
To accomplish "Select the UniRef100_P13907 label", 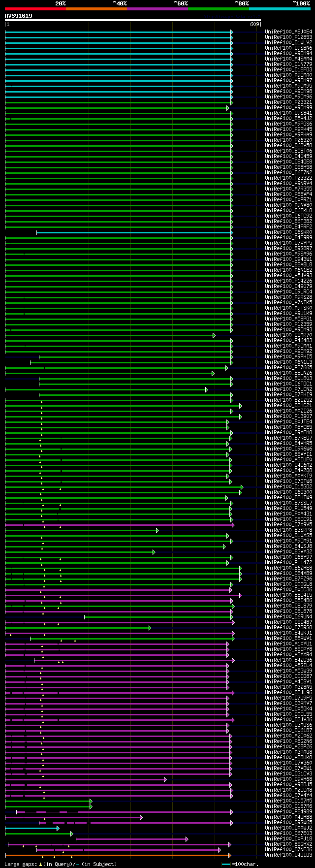I will pos(288,416).
